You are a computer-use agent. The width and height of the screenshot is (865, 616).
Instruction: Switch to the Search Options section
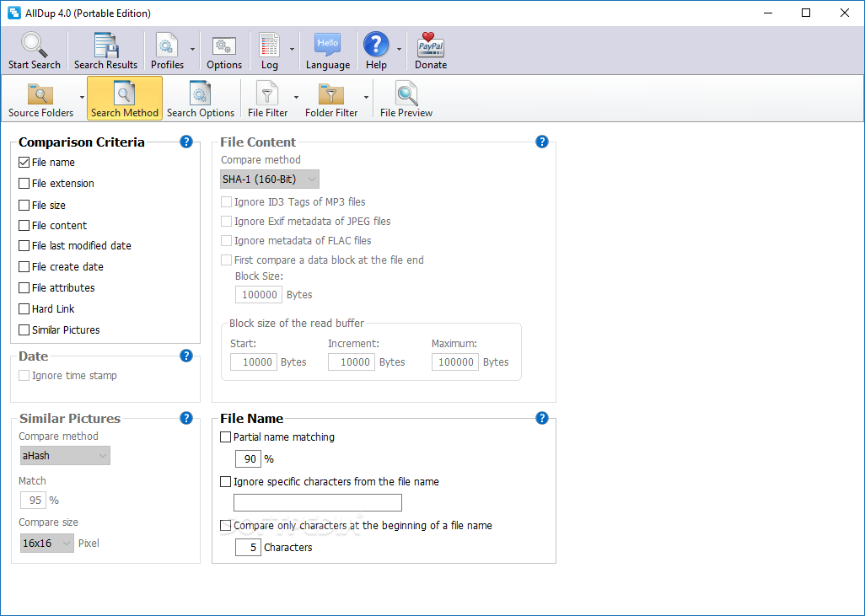[x=201, y=98]
